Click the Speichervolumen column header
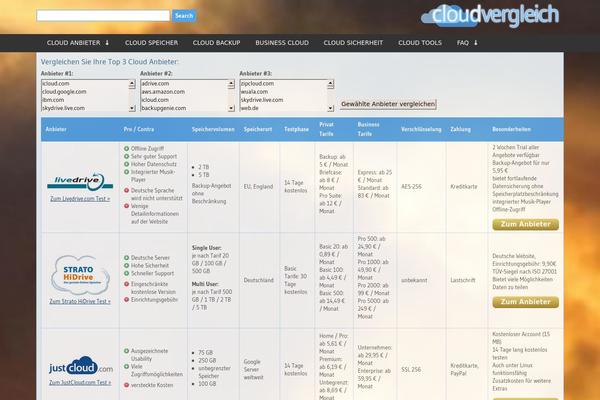The image size is (600, 400). (x=213, y=129)
